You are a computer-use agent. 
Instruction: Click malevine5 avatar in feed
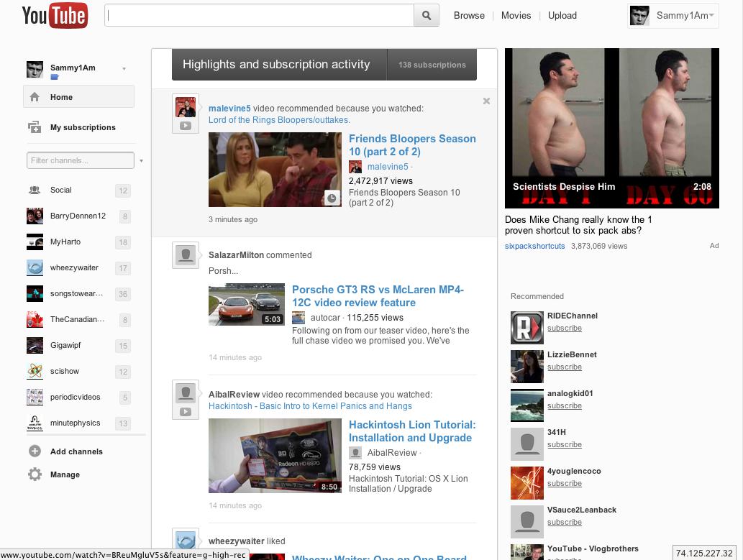186,107
